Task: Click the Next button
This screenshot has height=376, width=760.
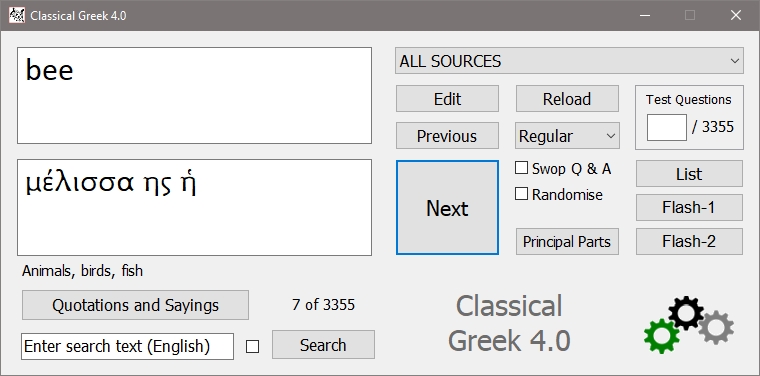Action: [447, 208]
